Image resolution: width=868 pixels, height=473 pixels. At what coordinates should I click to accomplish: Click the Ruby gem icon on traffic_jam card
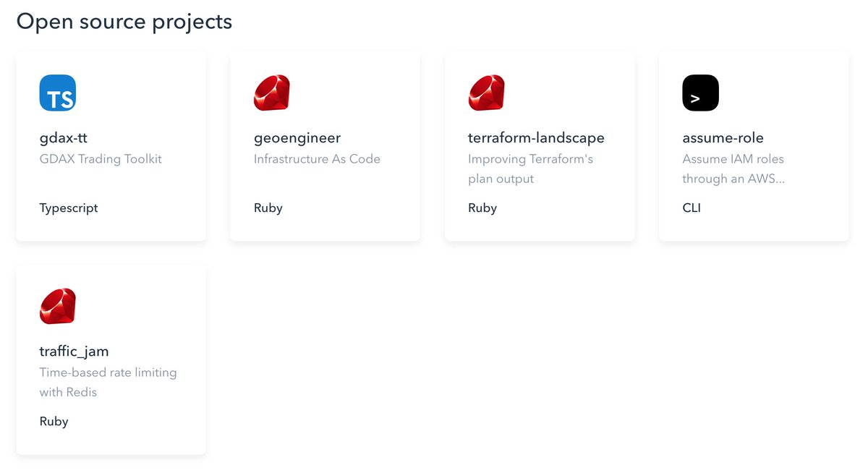point(57,306)
